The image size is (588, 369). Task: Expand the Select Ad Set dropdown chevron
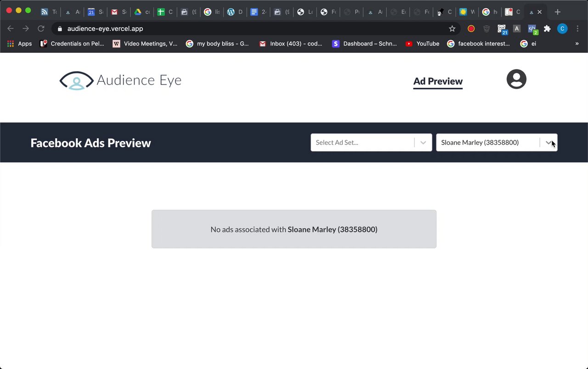[423, 142]
